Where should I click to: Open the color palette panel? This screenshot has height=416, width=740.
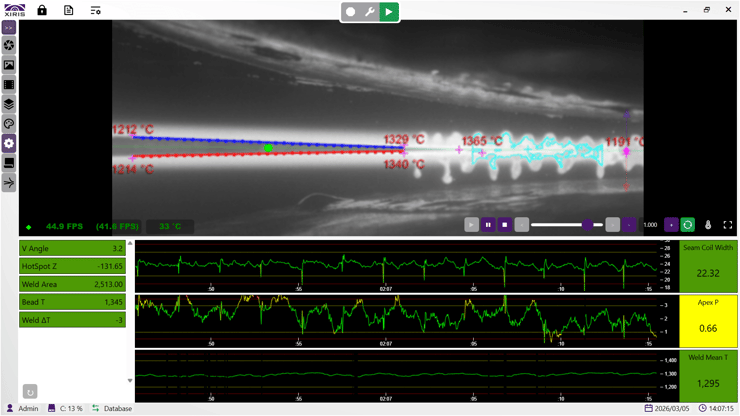(9, 124)
